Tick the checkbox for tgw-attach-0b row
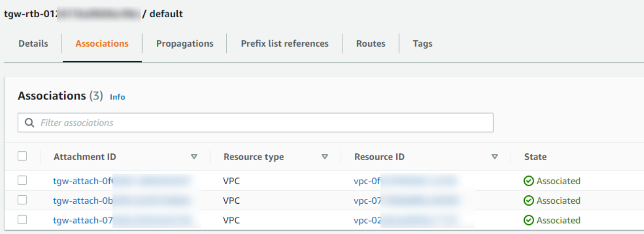The image size is (644, 234). tap(22, 200)
